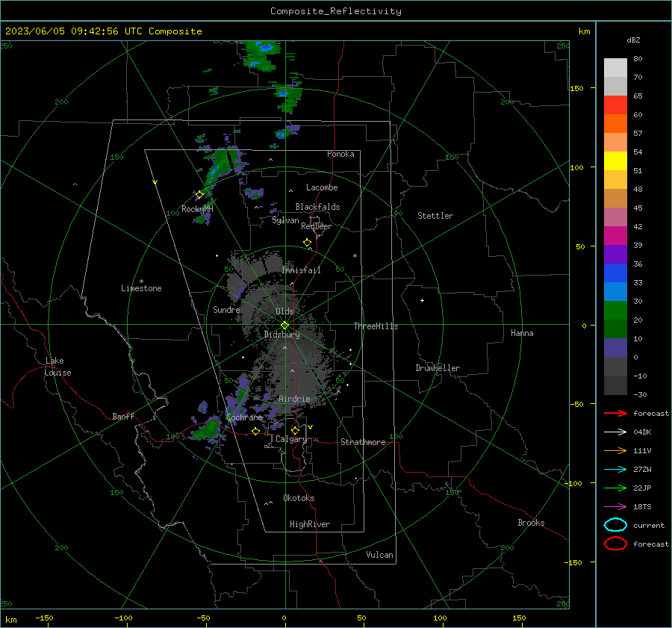Click the Drumheller town label

438,368
